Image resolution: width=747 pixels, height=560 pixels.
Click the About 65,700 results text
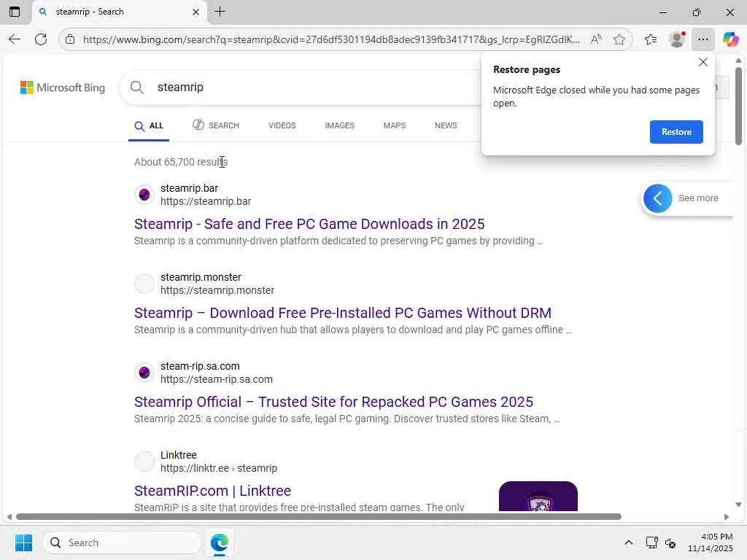tap(181, 162)
